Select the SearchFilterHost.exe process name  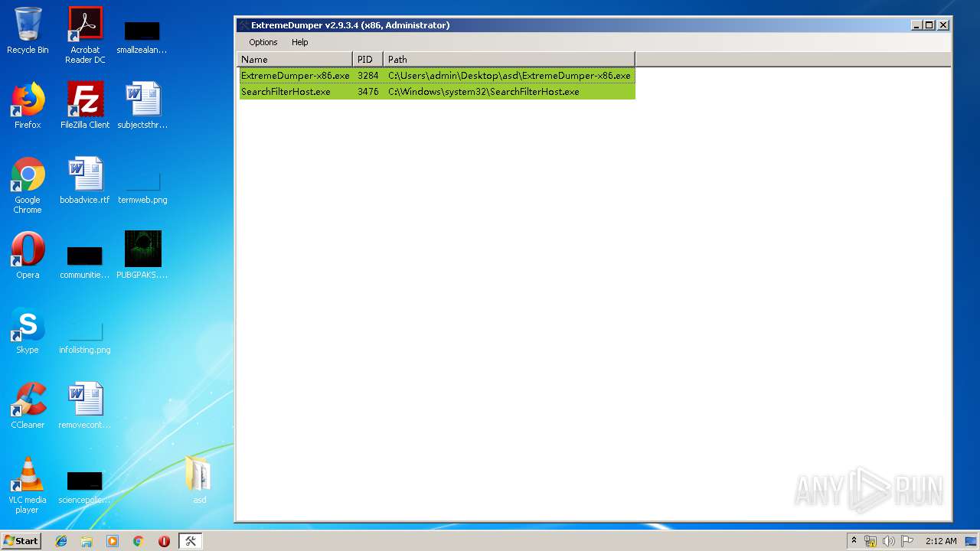[286, 92]
